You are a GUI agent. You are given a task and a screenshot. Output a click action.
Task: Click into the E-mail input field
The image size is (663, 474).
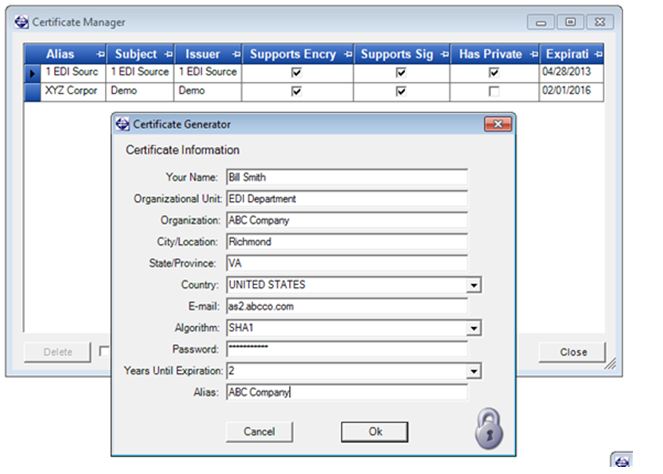tap(346, 306)
